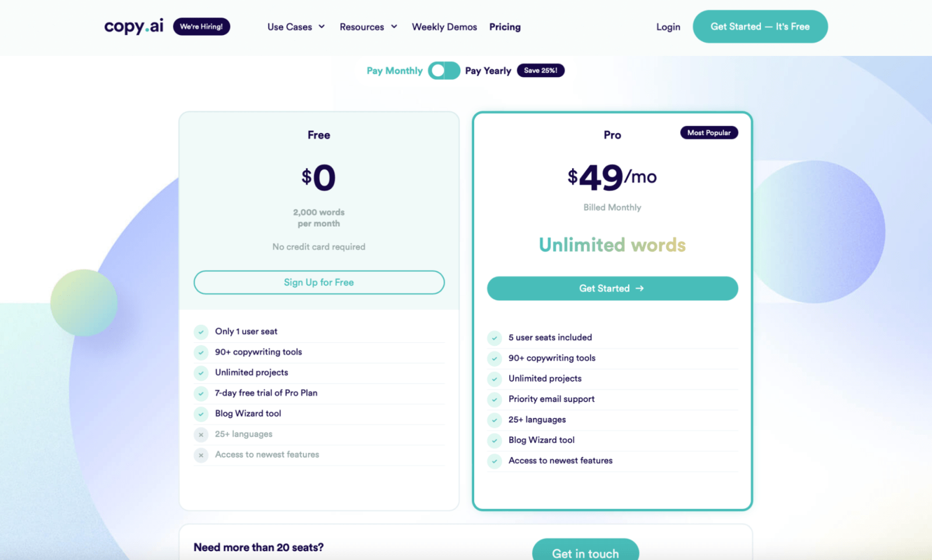Click checkmark beside 7-day free trial of Pro Plan
932x560 pixels.
click(201, 394)
